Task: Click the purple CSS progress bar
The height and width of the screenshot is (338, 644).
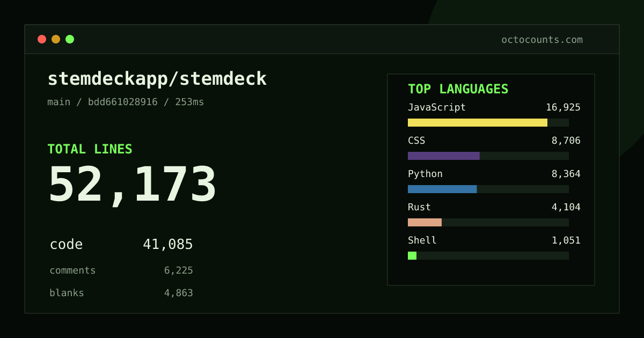Action: pos(444,156)
